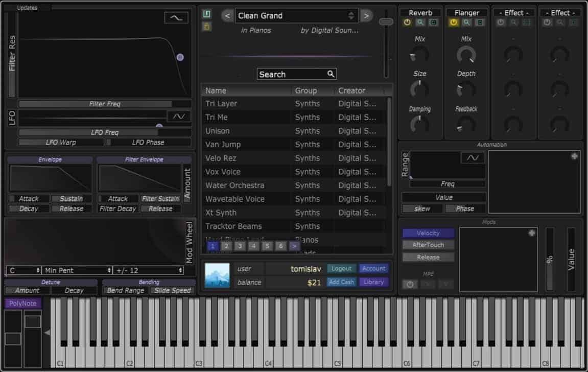This screenshot has height=372, width=588.
Task: Click the Automation waveform shape icon
Action: coord(473,158)
